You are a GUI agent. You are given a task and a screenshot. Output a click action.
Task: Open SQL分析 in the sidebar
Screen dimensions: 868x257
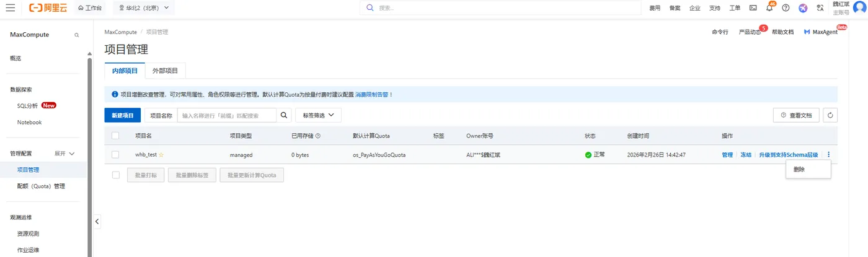point(27,105)
